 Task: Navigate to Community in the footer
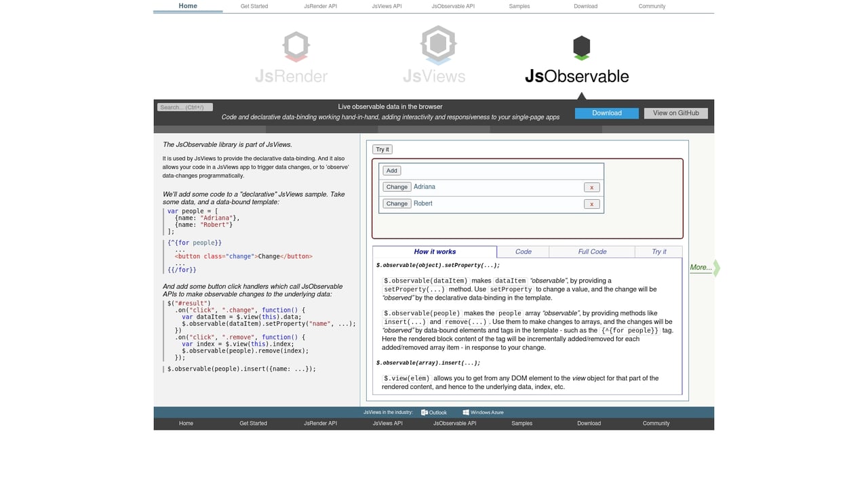[x=656, y=423]
